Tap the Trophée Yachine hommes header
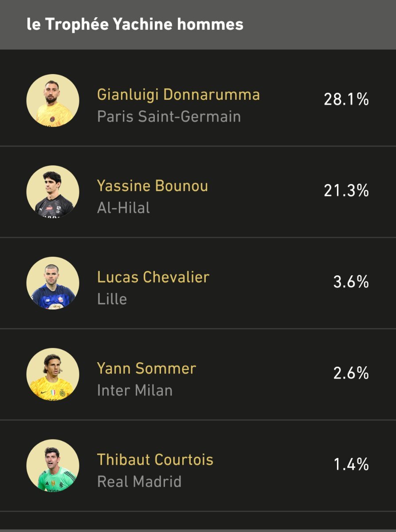 pos(135,24)
